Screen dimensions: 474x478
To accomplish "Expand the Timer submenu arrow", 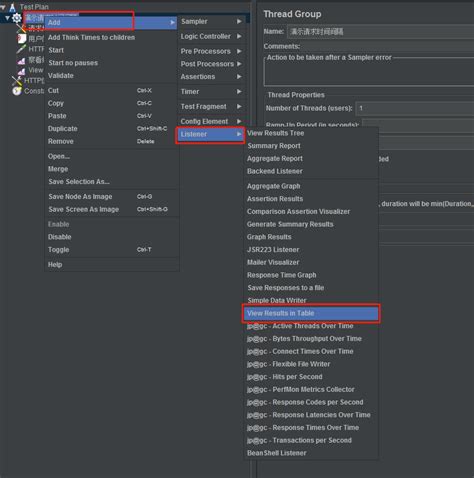I will pos(239,91).
